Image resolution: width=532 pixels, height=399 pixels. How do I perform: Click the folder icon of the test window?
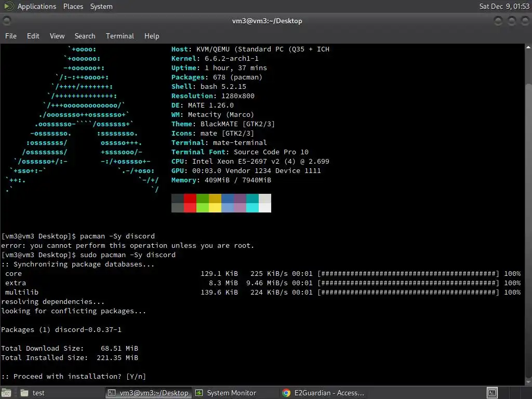[x=24, y=393]
